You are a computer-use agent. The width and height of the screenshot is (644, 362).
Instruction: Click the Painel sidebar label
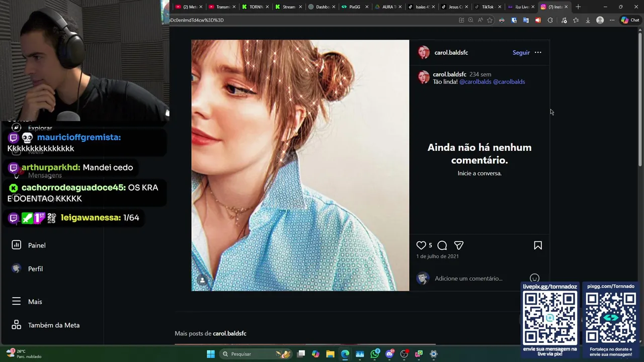point(37,245)
